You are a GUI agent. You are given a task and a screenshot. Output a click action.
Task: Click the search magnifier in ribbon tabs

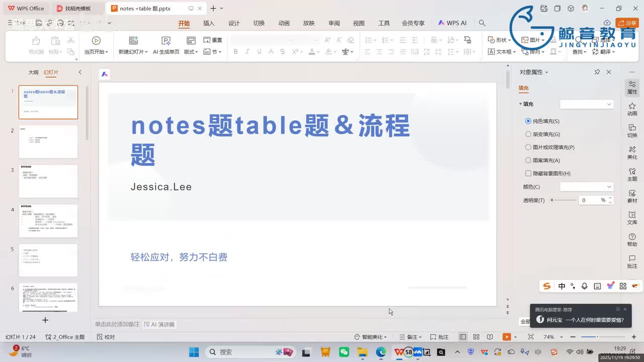pyautogui.click(x=482, y=23)
